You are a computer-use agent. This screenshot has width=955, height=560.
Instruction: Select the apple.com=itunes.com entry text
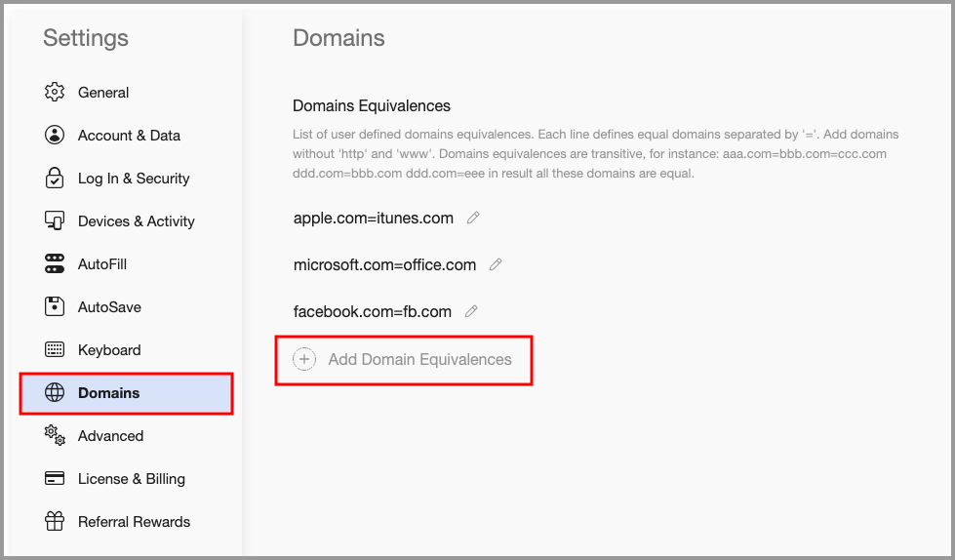click(x=374, y=219)
